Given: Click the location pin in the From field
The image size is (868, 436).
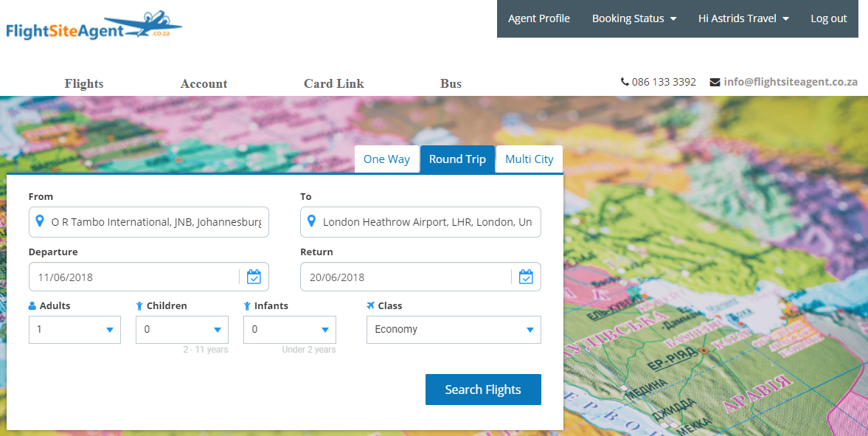Looking at the screenshot, I should point(39,221).
